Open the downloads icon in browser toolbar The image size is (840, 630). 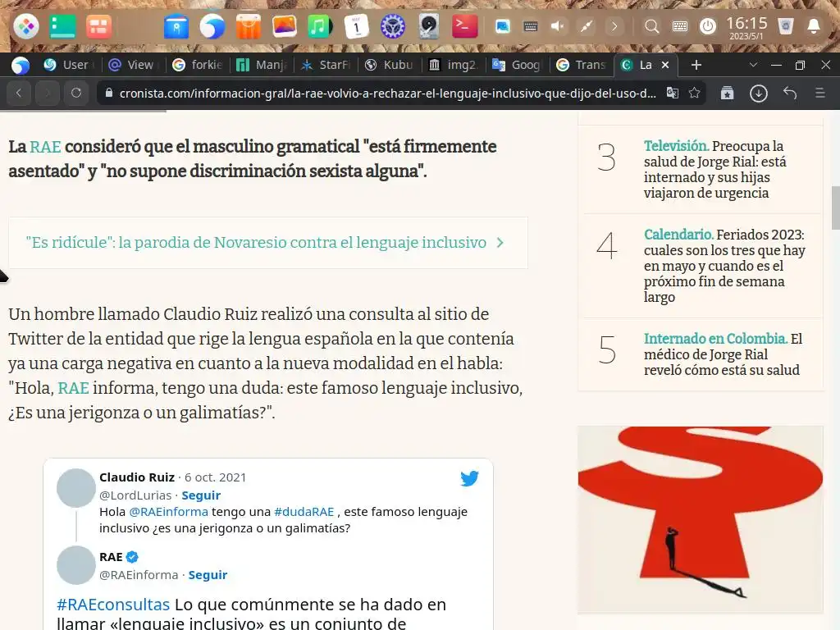(x=758, y=94)
